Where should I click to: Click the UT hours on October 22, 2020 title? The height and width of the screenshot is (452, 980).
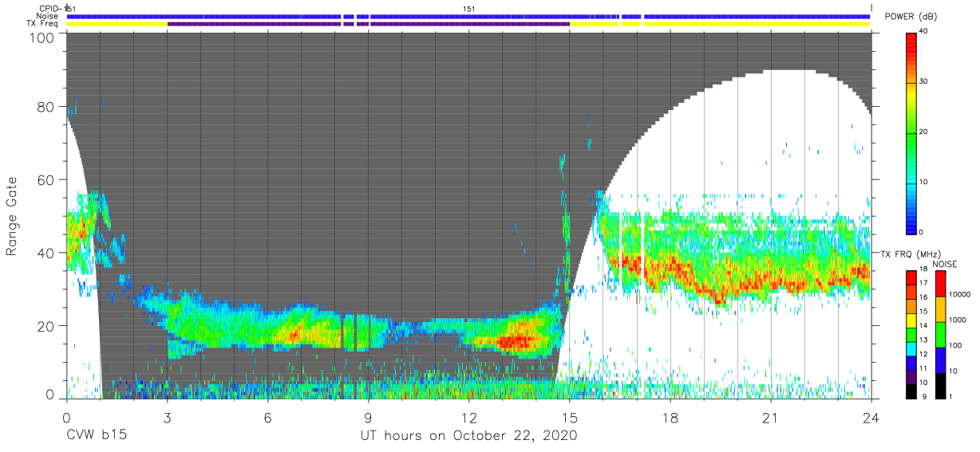pyautogui.click(x=468, y=436)
